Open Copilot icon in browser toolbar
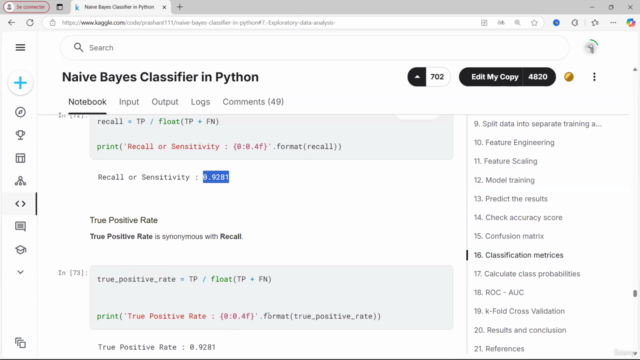 click(x=631, y=23)
